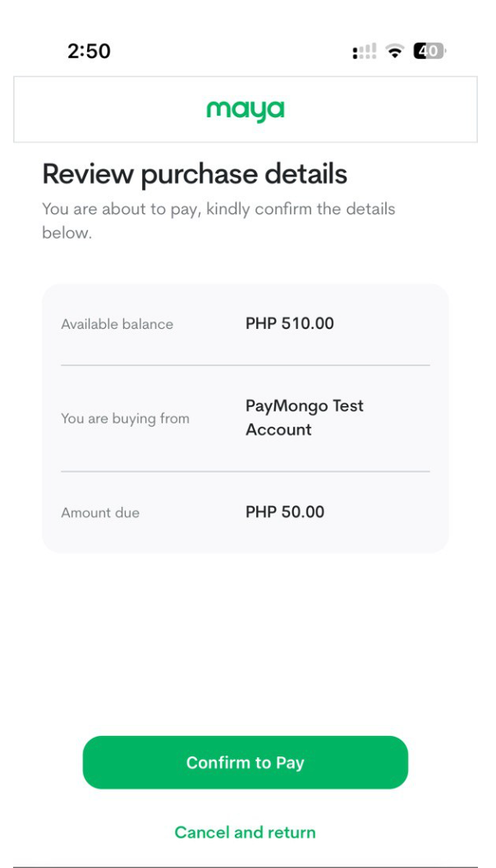Tap the 2:50 clock in status bar

(x=89, y=51)
